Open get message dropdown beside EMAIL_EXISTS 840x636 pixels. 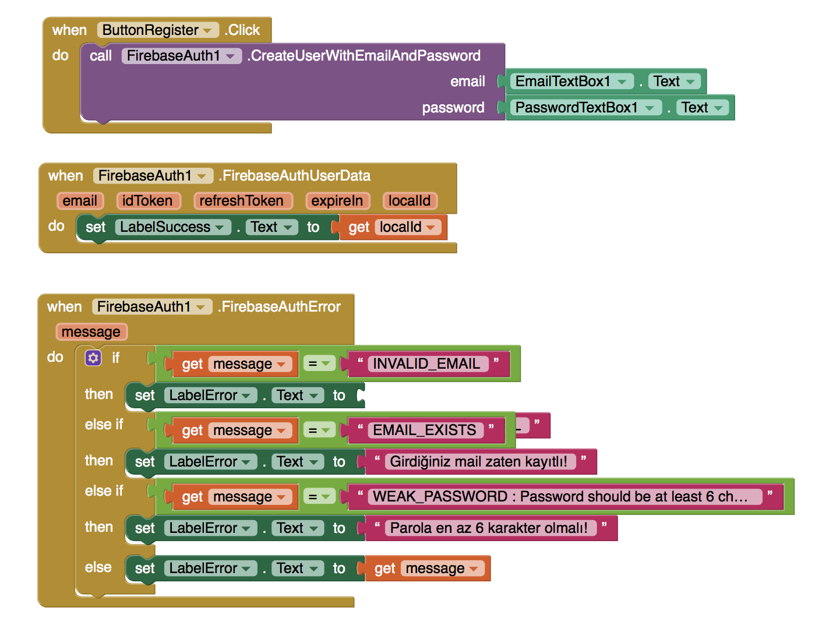coord(250,430)
